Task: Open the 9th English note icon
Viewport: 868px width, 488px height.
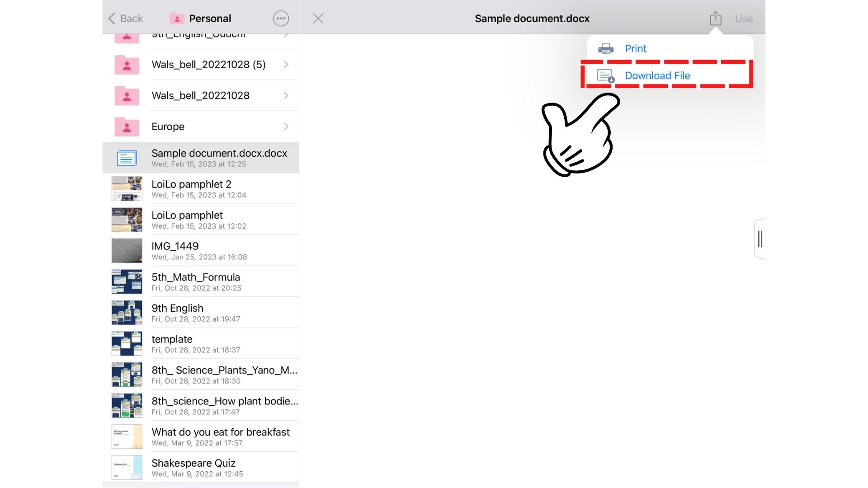Action: click(x=127, y=313)
